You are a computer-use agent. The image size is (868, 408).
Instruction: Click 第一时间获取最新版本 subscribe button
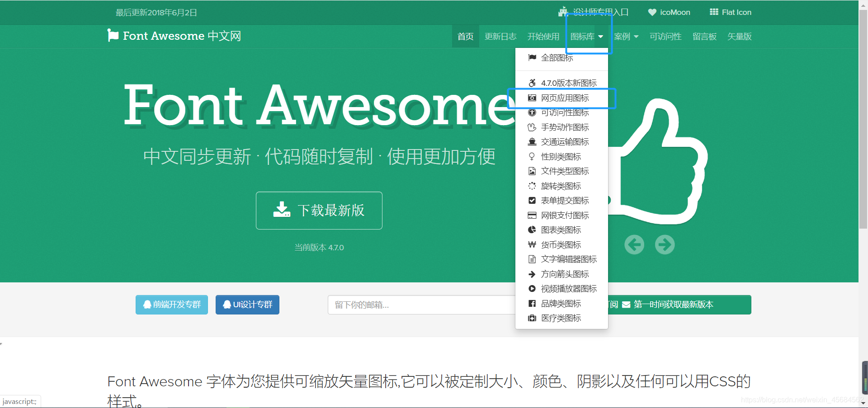679,305
